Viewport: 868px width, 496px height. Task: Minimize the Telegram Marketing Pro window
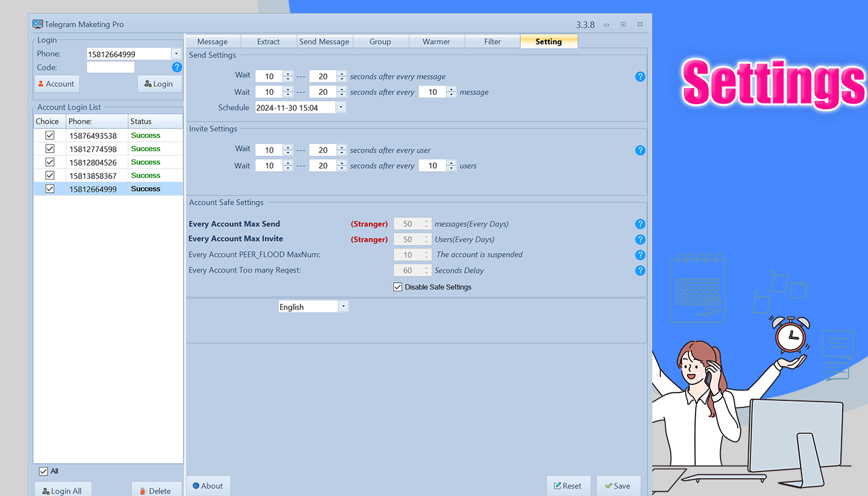click(606, 25)
